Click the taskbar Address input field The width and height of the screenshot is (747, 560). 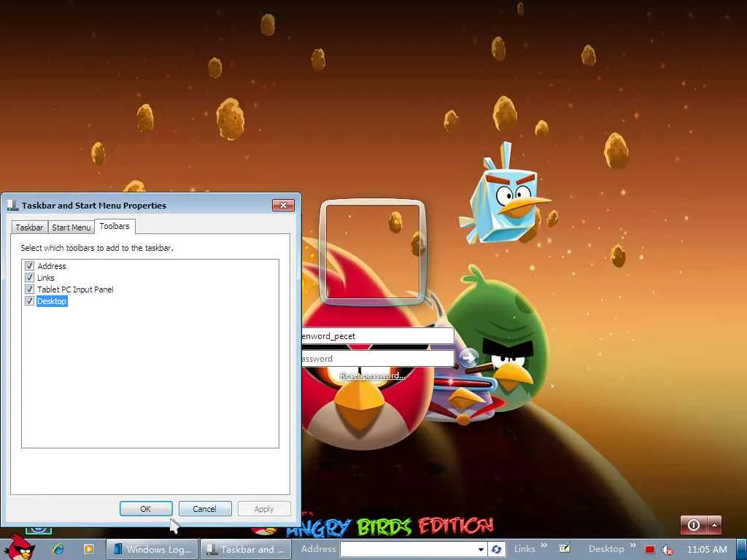[408, 549]
